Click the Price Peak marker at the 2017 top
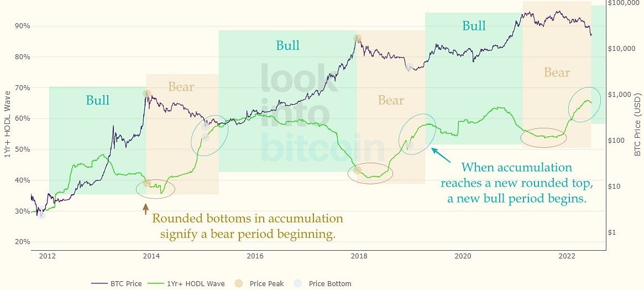The height and width of the screenshot is (290, 644). coord(358,38)
